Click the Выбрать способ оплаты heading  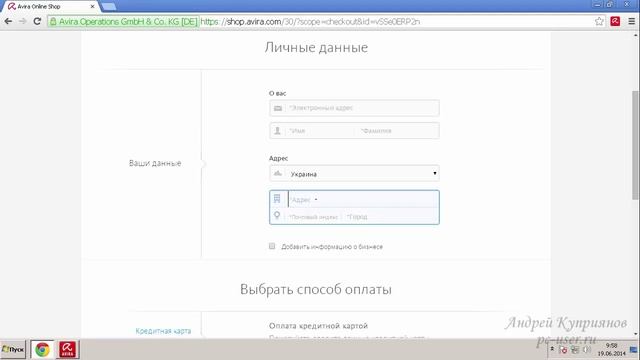pos(316,289)
